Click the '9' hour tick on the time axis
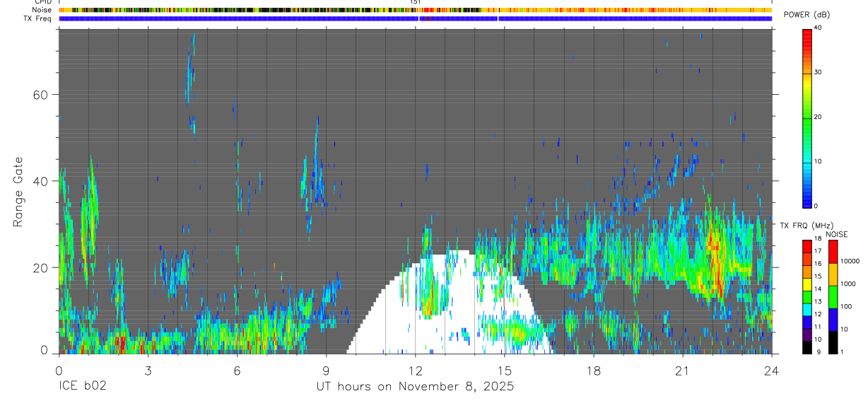Screen dimensions: 868x401 [x=326, y=370]
